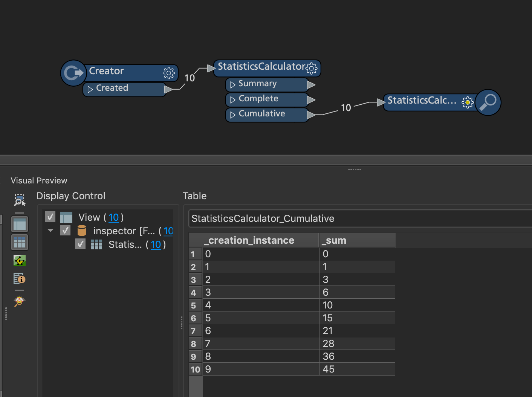Click the _sum cell with value 21
Viewport: 532px width, 397px height.
357,331
